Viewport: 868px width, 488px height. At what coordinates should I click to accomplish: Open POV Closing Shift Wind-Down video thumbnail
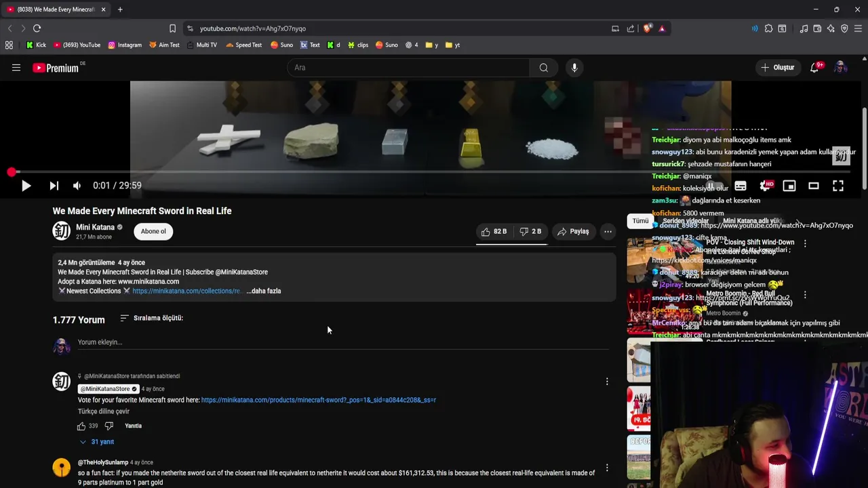[x=663, y=260]
